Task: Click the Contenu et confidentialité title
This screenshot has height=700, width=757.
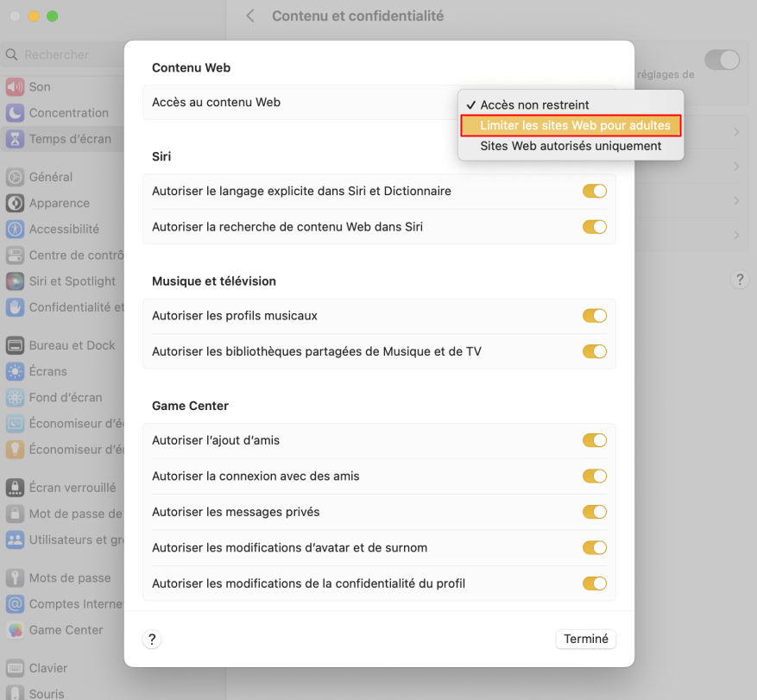Action: pos(357,16)
